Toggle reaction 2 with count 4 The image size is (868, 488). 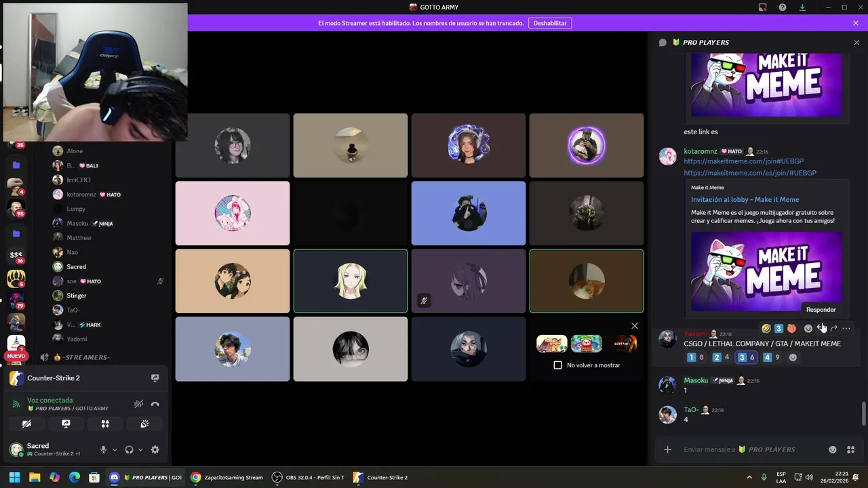click(722, 357)
